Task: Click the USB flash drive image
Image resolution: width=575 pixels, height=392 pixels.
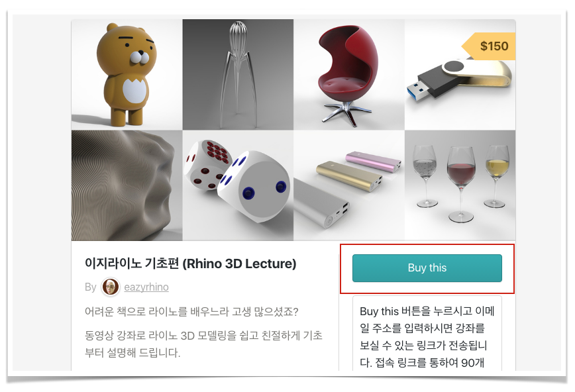Action: click(460, 74)
